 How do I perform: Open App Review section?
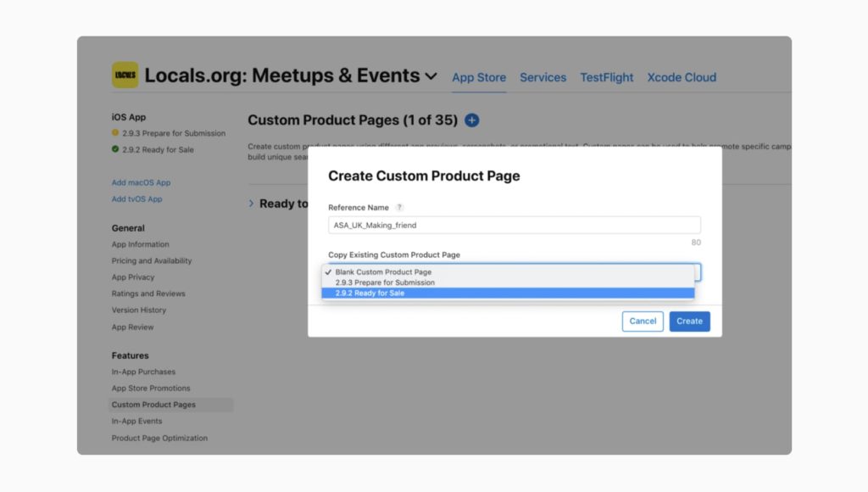pos(133,327)
